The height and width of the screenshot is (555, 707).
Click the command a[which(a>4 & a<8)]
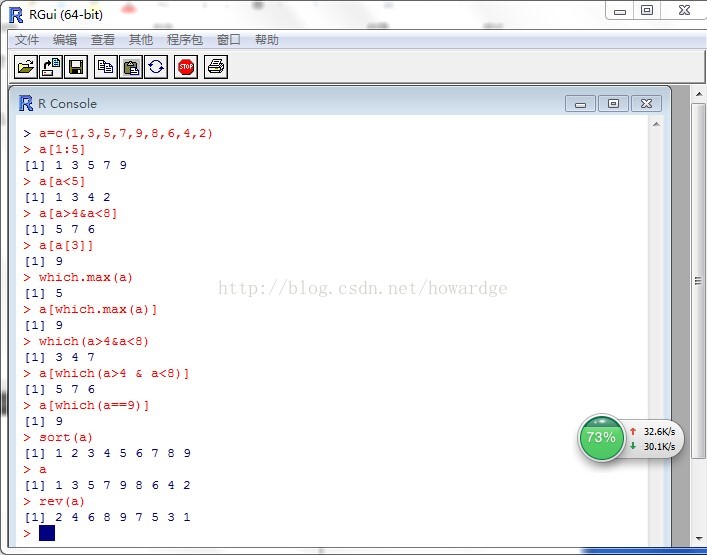(x=114, y=373)
